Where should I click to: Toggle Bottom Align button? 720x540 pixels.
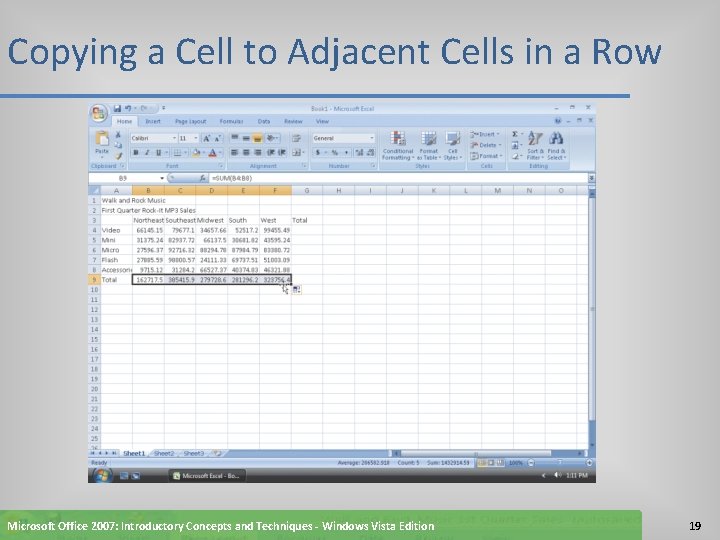[258, 138]
